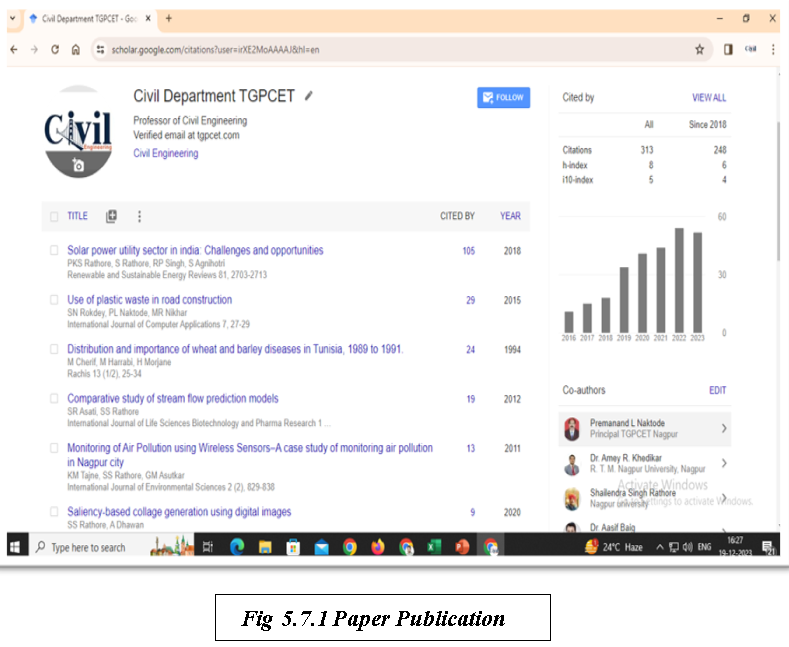Screen dimensions: 789x647
Task: Open the browser side panel icon
Action: [x=727, y=49]
